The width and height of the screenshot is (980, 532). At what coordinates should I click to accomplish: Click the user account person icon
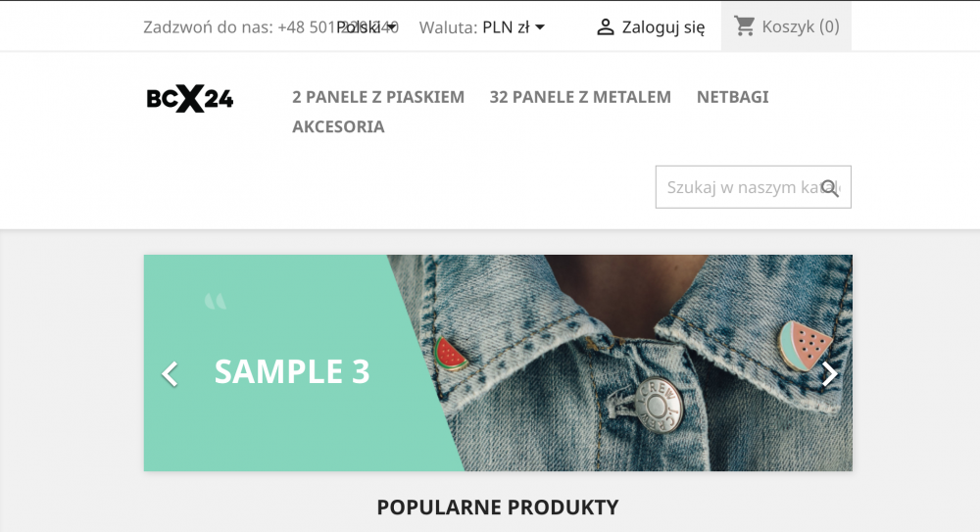(605, 26)
